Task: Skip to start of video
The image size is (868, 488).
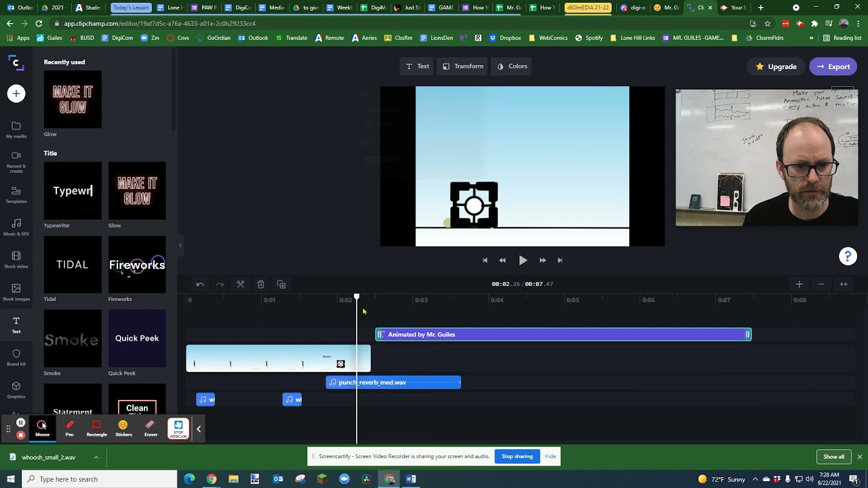Action: (x=485, y=260)
